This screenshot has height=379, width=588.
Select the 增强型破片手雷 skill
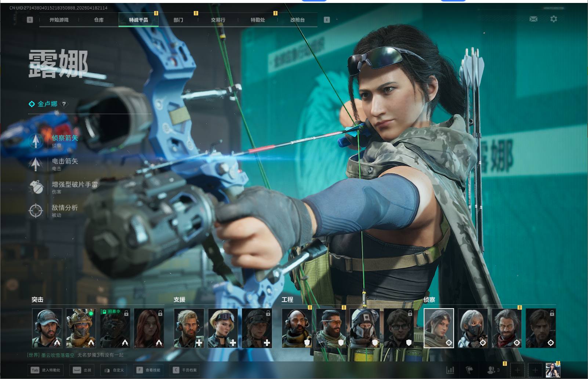(63, 187)
